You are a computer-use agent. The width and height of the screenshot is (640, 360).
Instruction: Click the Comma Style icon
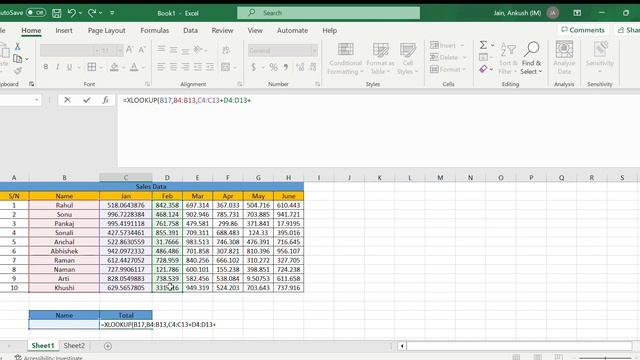286,67
